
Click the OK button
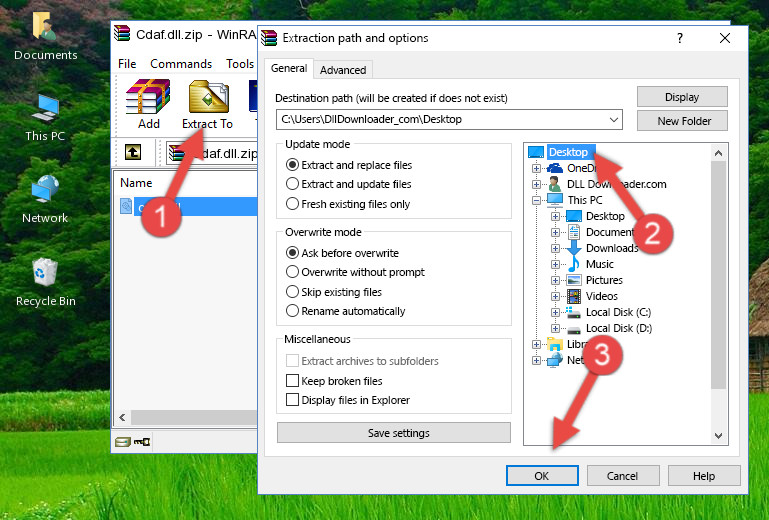[542, 476]
